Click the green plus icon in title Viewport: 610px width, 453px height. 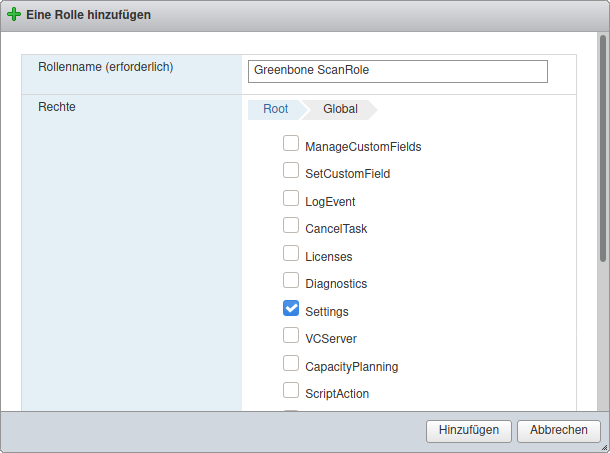[x=13, y=15]
